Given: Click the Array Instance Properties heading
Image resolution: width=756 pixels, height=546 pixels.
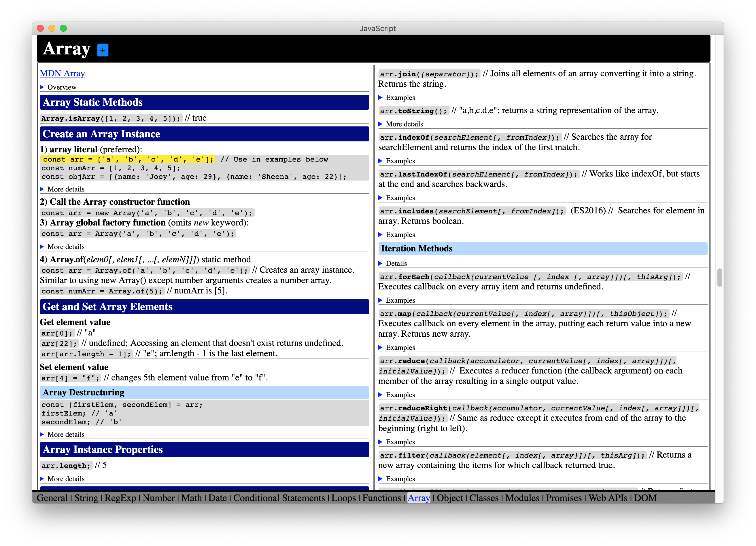Looking at the screenshot, I should click(x=204, y=450).
